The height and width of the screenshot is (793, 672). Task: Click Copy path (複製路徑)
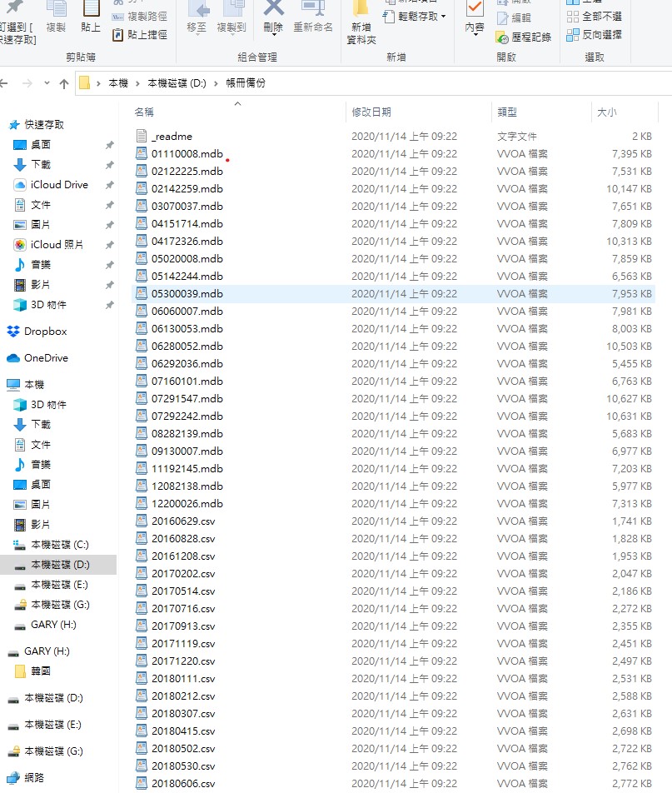140,17
